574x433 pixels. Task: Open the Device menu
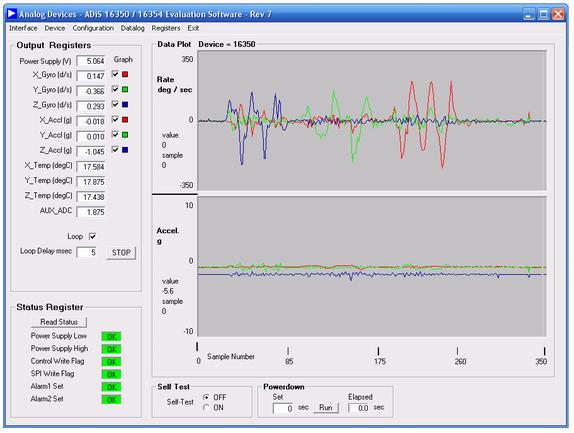click(x=55, y=28)
